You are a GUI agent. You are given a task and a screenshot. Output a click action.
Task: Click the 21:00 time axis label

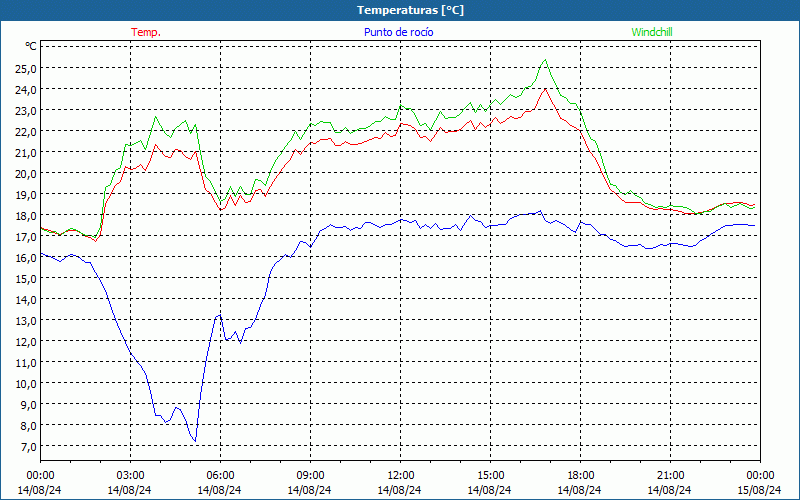(x=670, y=476)
